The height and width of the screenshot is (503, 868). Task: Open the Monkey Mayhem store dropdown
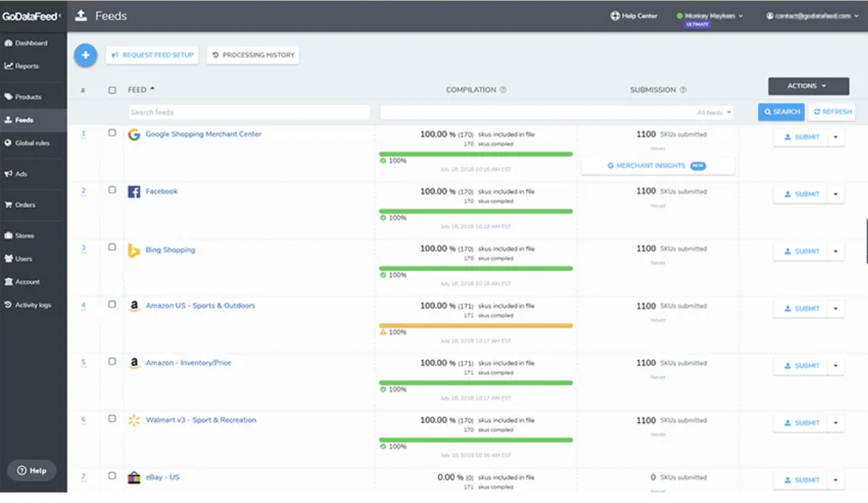tap(709, 16)
